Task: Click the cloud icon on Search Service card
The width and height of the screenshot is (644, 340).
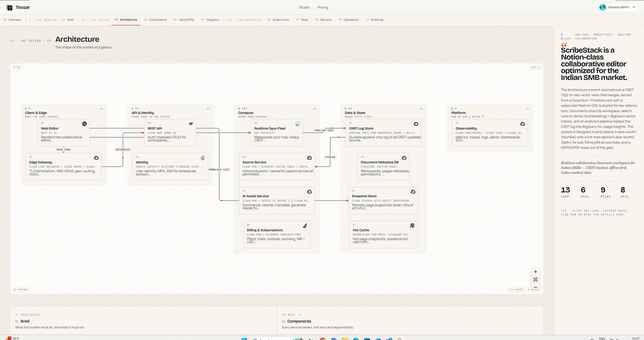Action: [309, 158]
